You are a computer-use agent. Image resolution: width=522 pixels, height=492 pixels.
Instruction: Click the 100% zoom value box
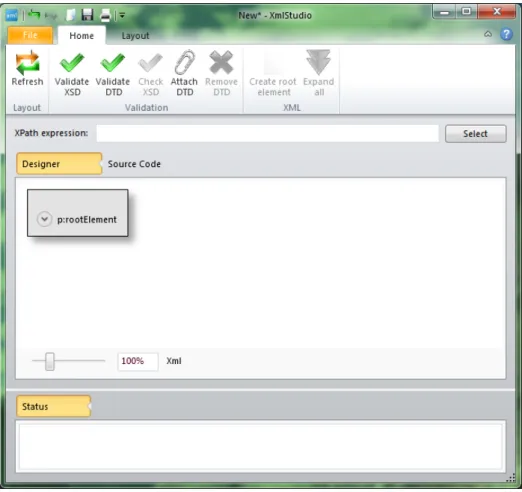coord(138,361)
